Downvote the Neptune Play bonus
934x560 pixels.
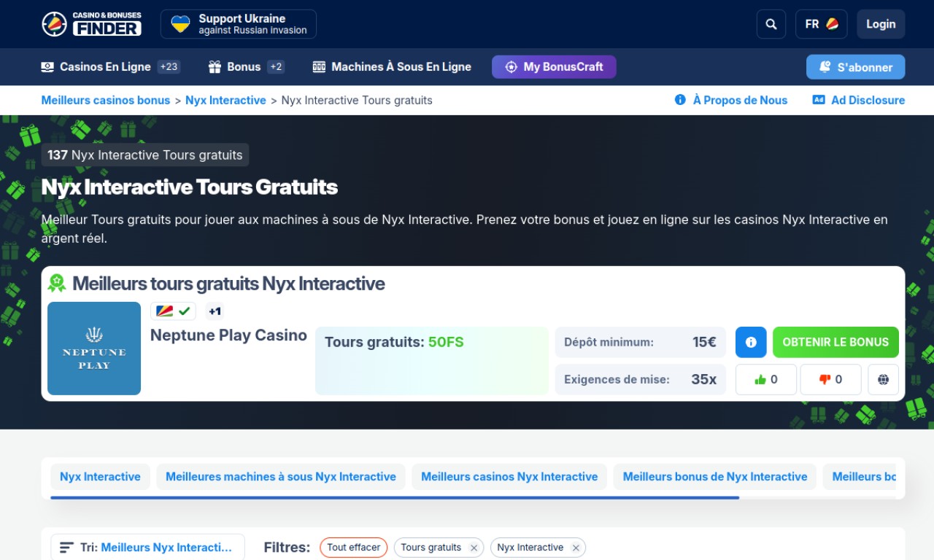pos(830,379)
